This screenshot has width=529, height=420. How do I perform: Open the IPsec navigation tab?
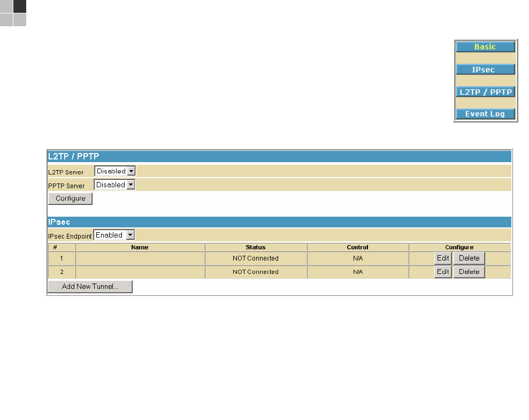click(x=485, y=70)
